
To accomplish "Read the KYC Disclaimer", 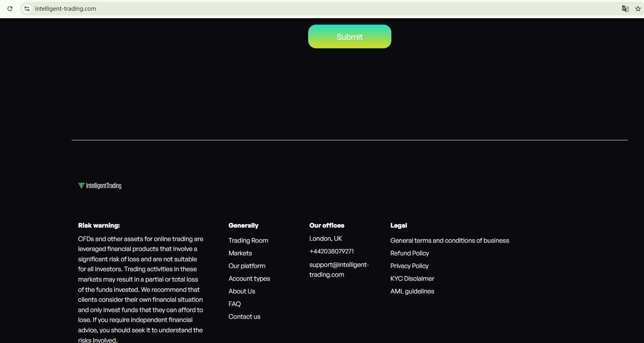I will point(412,278).
